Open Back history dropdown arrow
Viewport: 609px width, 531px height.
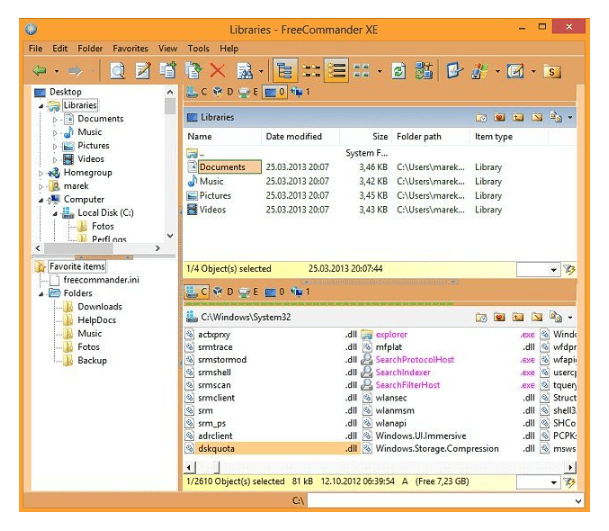coord(57,71)
